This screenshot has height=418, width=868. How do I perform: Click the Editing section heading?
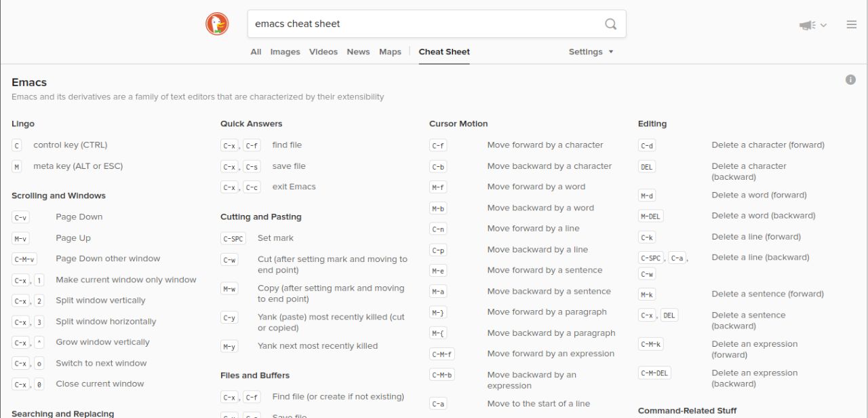[x=652, y=123]
